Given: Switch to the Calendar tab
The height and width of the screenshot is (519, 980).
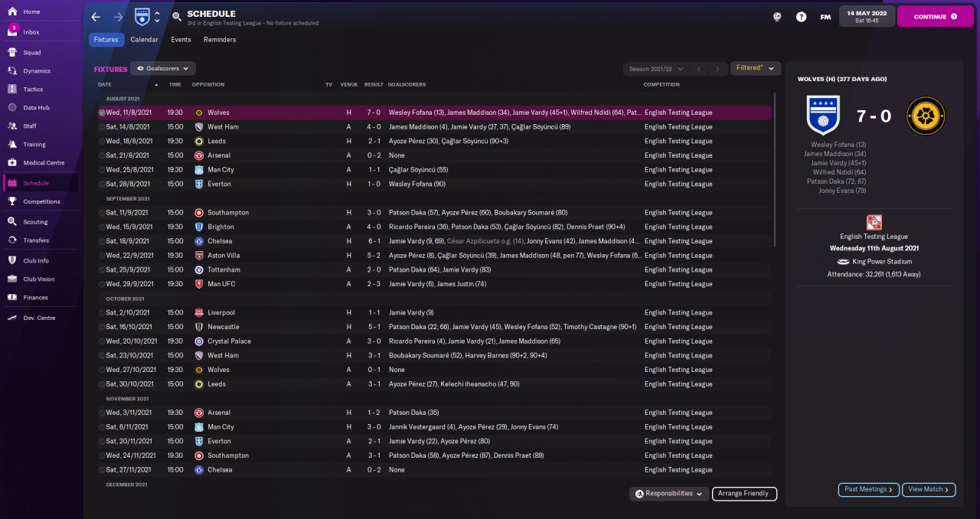Looking at the screenshot, I should coord(144,40).
